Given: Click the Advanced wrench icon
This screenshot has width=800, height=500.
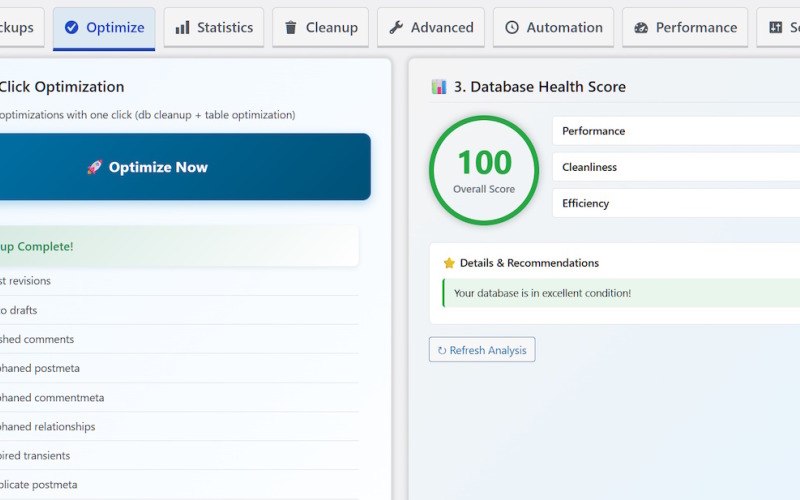Looking at the screenshot, I should 396,28.
